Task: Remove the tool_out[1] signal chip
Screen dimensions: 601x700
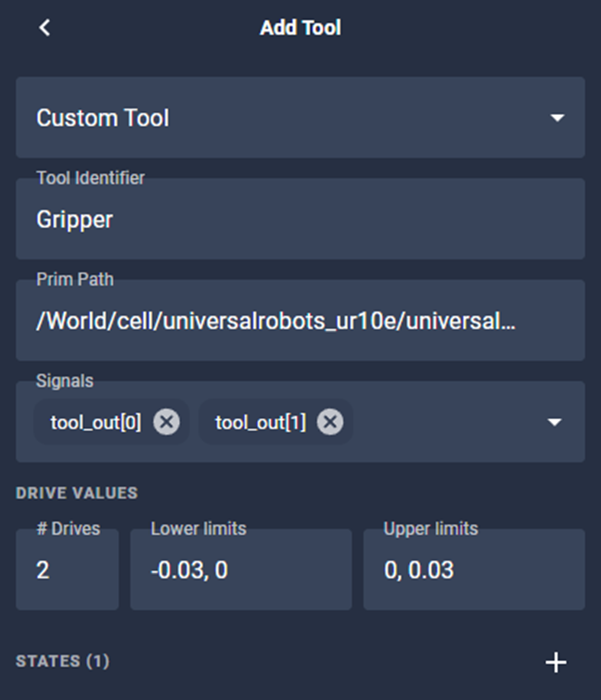Action: [x=329, y=423]
